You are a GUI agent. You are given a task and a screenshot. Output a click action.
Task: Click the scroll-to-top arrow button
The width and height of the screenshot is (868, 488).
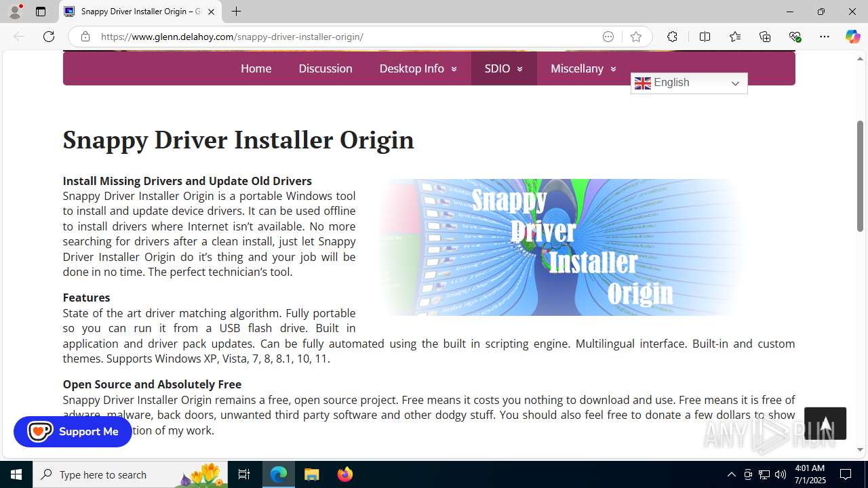coord(825,424)
